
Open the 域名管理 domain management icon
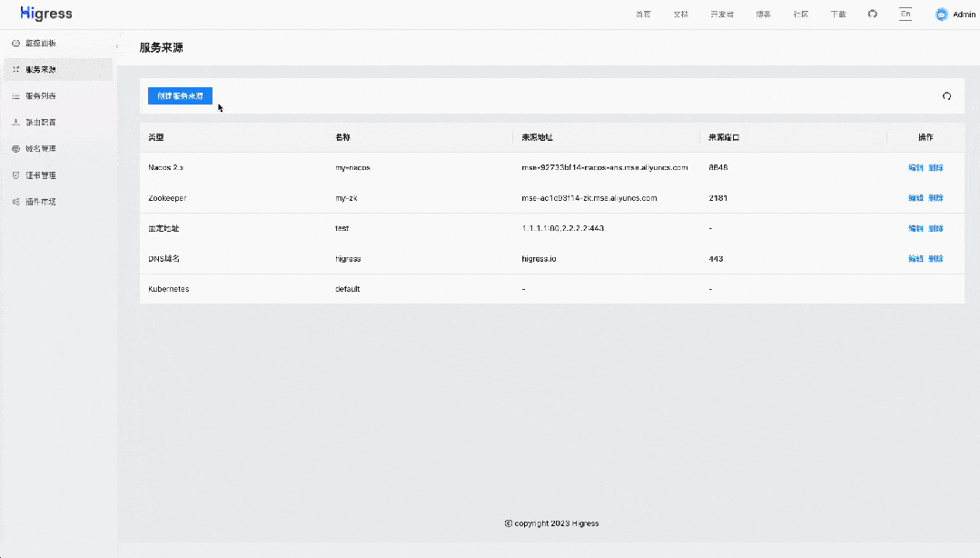click(x=15, y=148)
